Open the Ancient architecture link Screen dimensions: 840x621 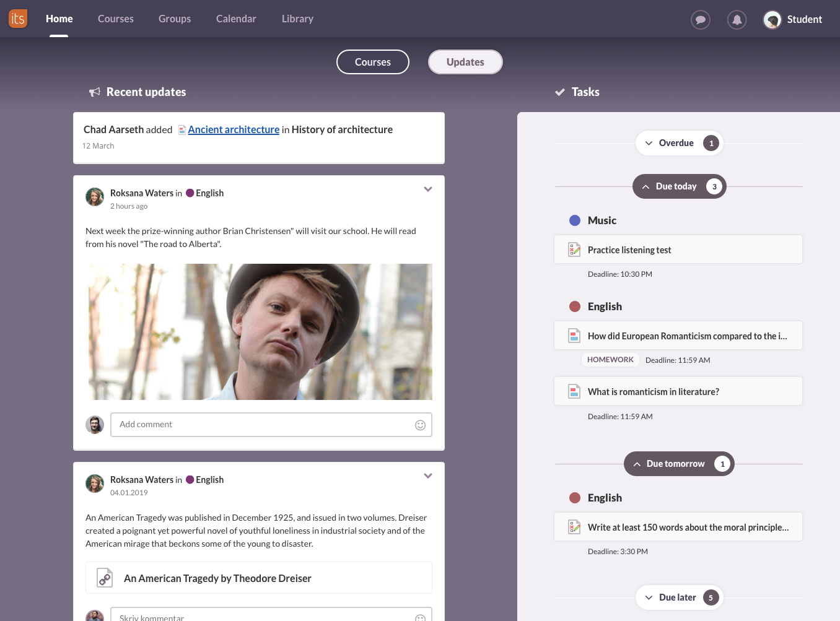234,129
